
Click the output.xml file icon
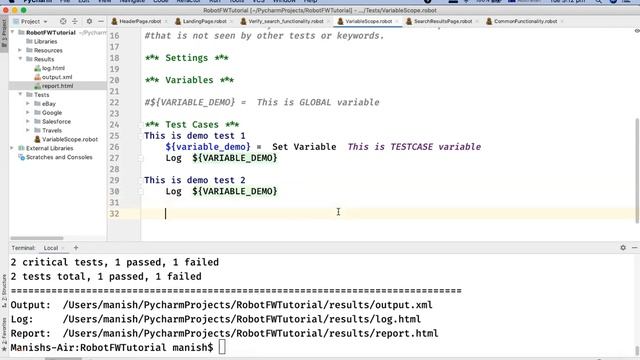click(x=38, y=77)
